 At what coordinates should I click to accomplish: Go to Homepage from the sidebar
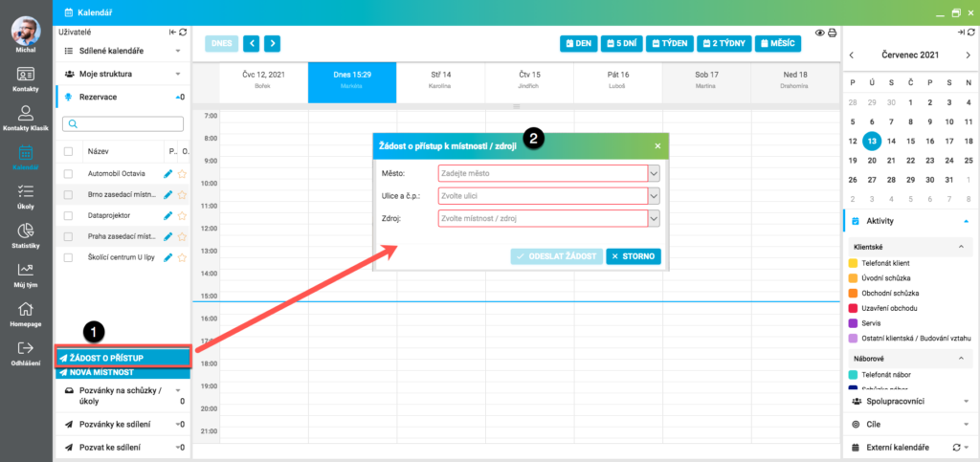point(26,314)
